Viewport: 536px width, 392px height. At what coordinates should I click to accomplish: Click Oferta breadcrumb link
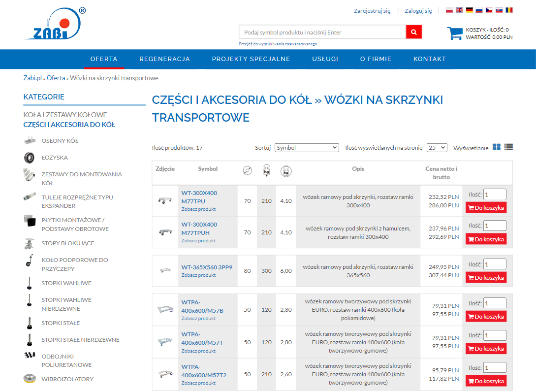click(56, 78)
